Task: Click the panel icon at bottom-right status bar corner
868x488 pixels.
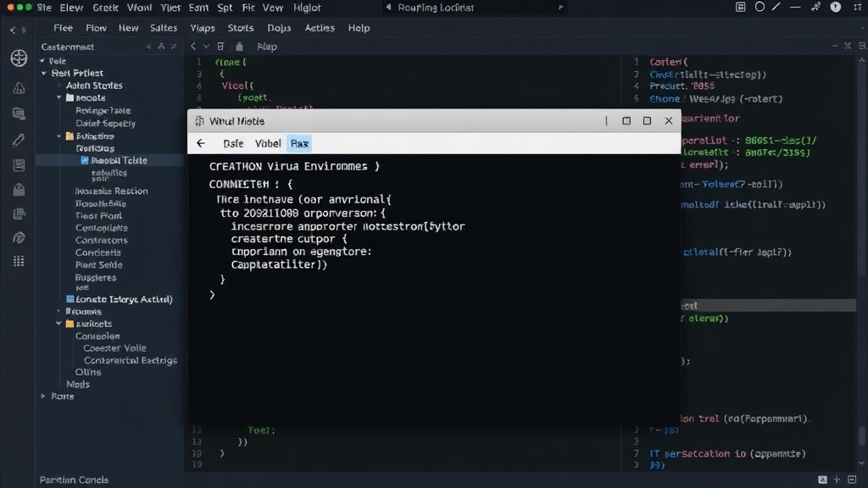Action: click(x=852, y=480)
